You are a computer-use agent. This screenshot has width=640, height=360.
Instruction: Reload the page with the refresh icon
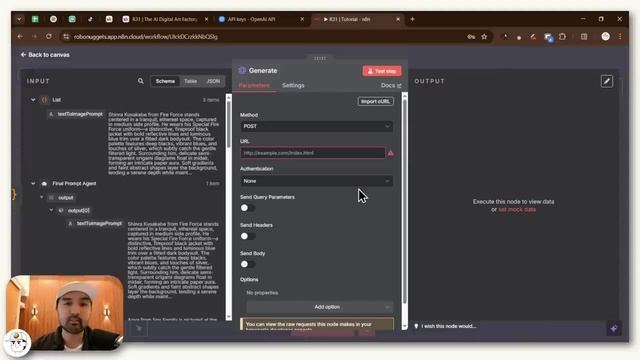[x=49, y=36]
